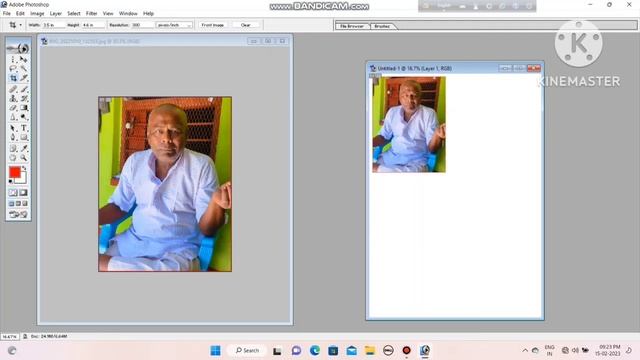Select the Type tool

tap(24, 128)
